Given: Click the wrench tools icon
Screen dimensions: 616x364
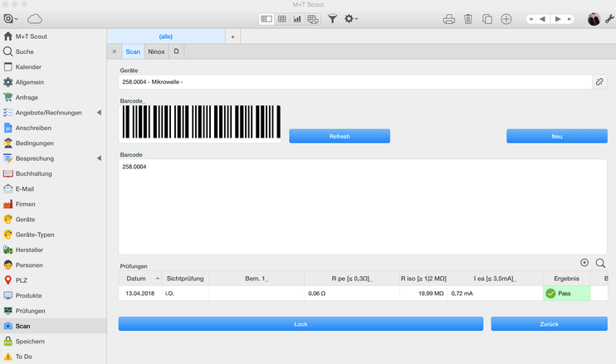Looking at the screenshot, I should [x=609, y=18].
